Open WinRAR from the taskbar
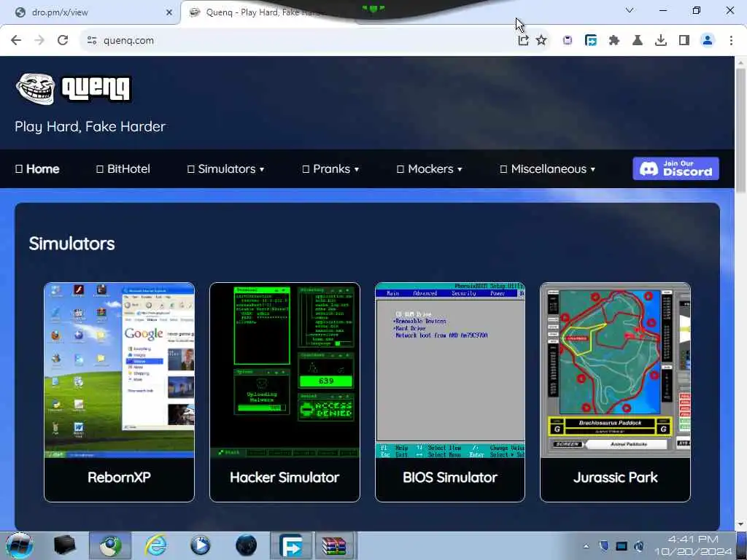 point(334,545)
